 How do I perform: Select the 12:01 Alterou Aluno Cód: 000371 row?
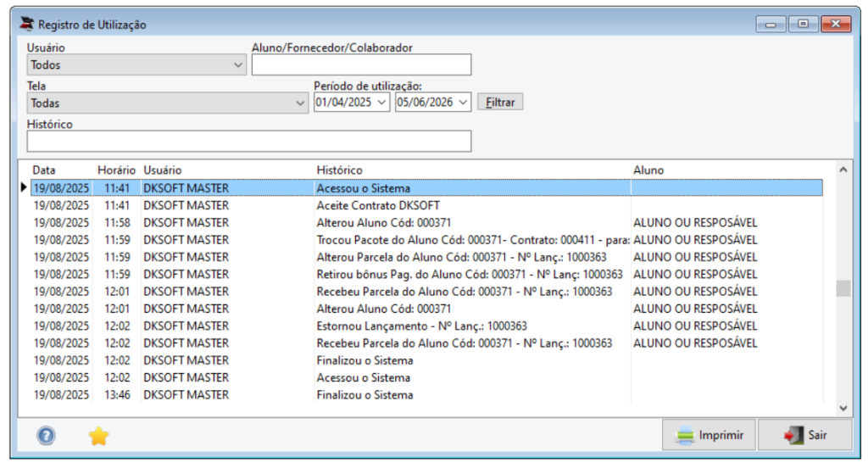tap(427, 309)
